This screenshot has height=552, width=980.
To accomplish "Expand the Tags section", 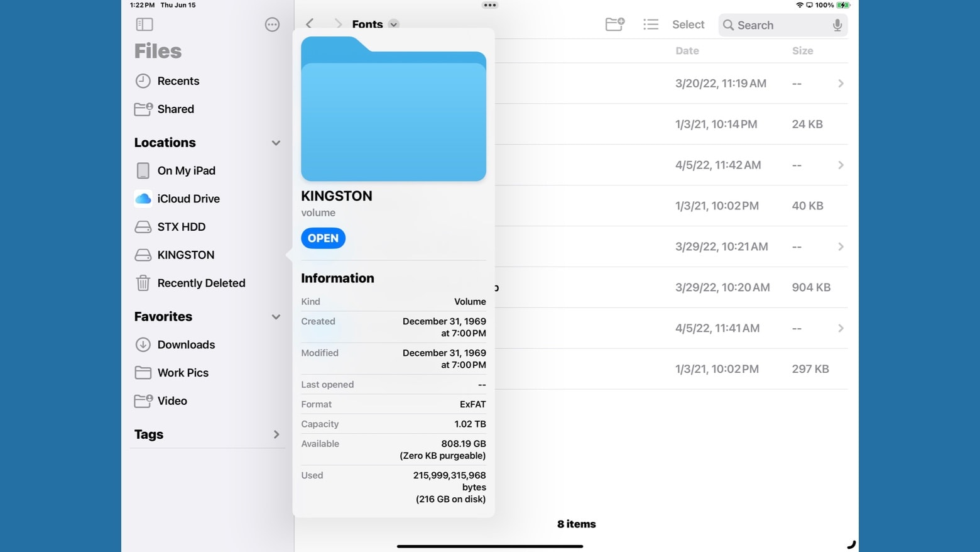I will point(276,434).
